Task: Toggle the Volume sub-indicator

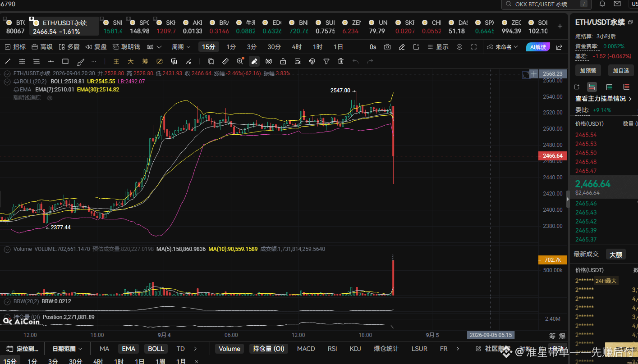Action: point(229,349)
